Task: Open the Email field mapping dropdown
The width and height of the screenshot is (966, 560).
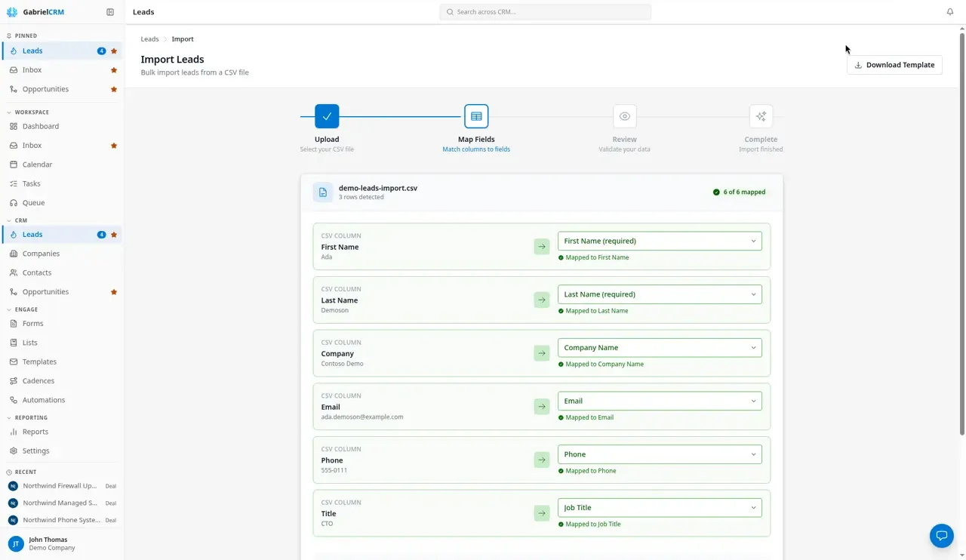Action: 660,401
